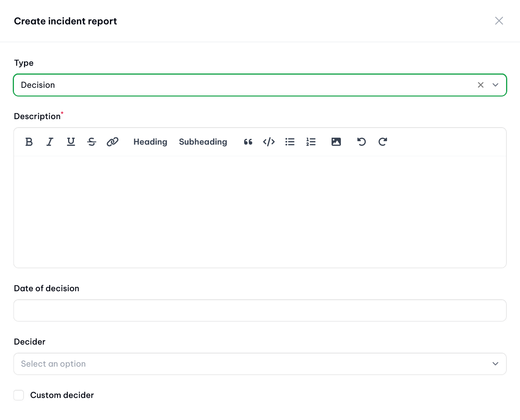Apply strikethrough formatting
Screen dimensions: 520x420
click(x=92, y=142)
